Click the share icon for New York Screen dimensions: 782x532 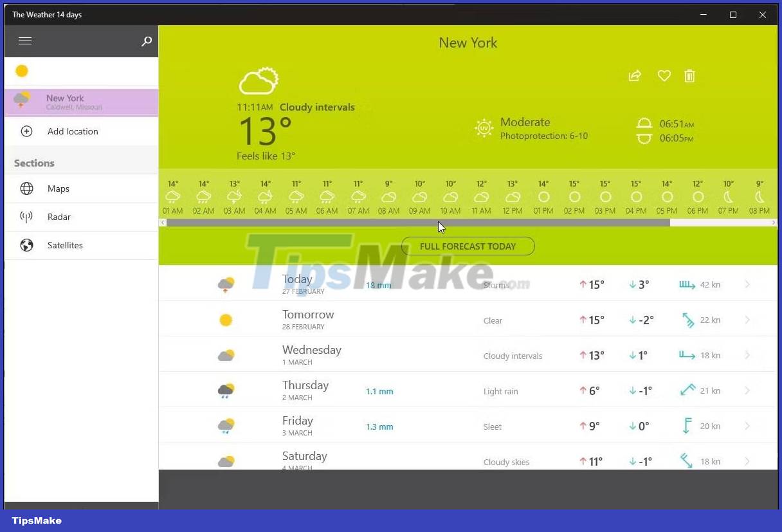(634, 76)
